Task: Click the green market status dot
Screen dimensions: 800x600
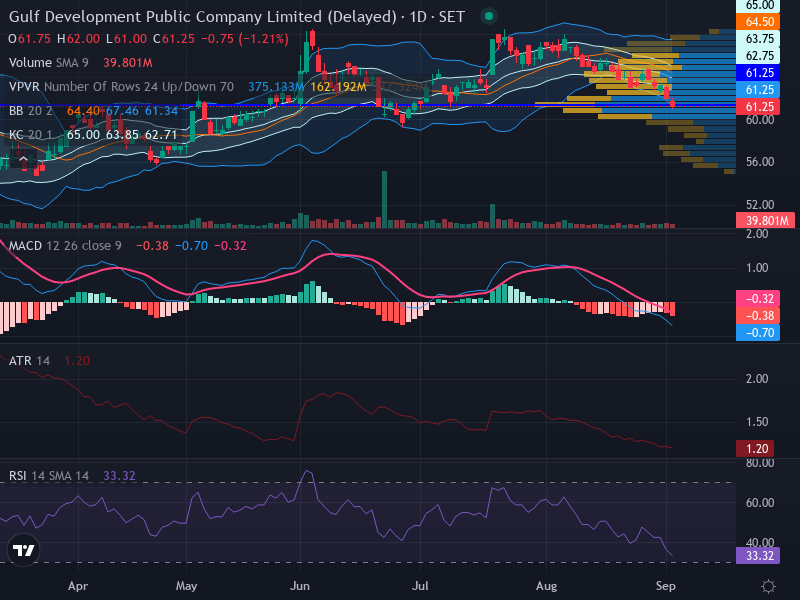Action: point(489,16)
